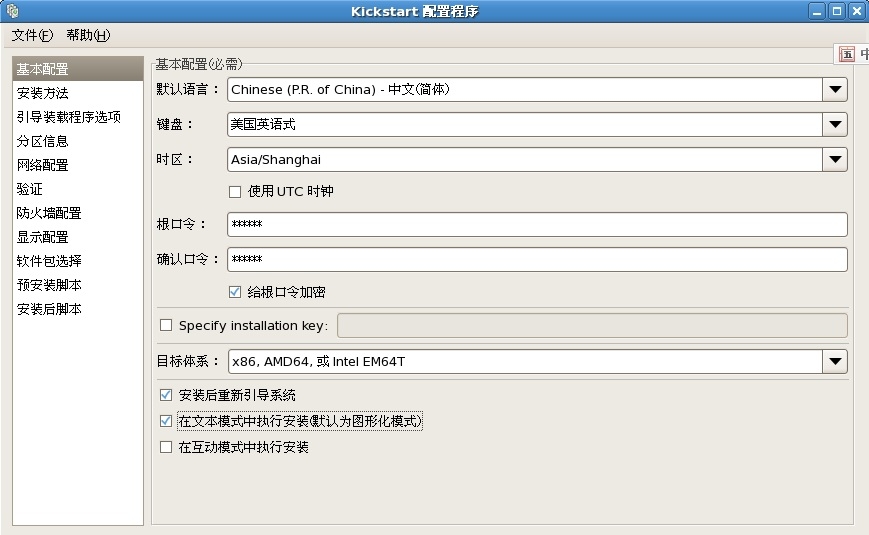Select 防火墙配置 in the sidebar

pos(78,213)
